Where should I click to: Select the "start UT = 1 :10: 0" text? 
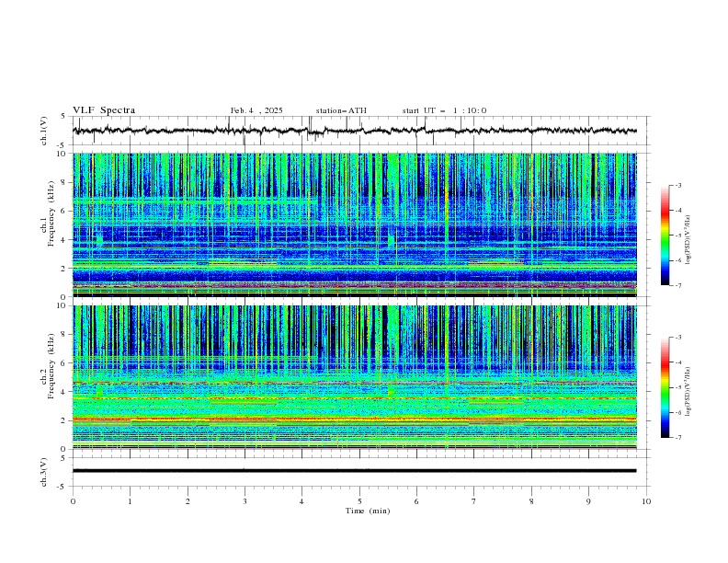pos(444,110)
